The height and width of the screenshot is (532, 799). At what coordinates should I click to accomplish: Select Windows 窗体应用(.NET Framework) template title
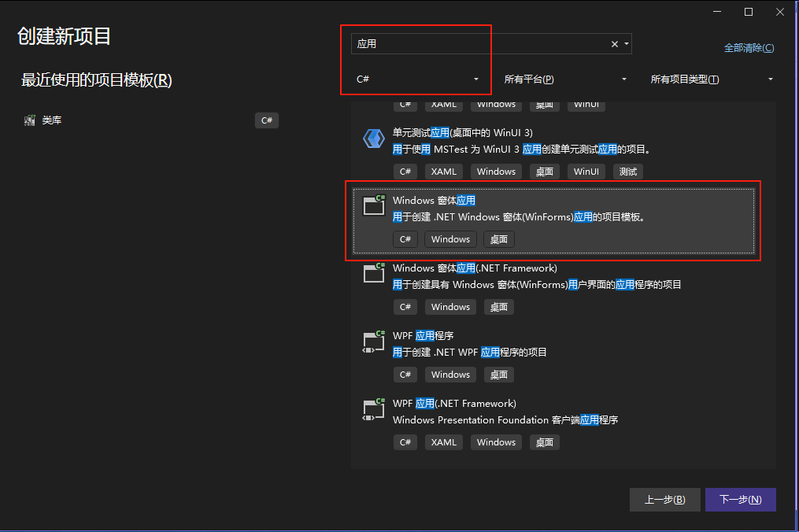point(475,268)
